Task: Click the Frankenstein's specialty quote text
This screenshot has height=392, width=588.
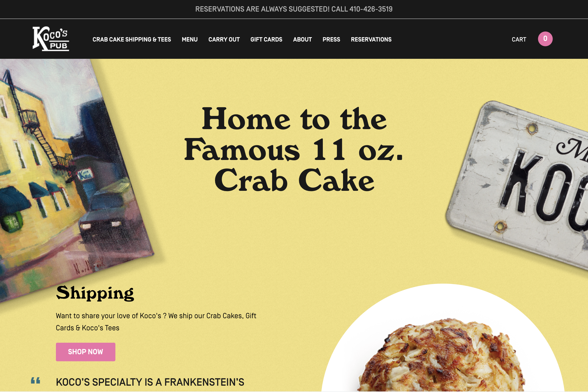Action: point(150,382)
